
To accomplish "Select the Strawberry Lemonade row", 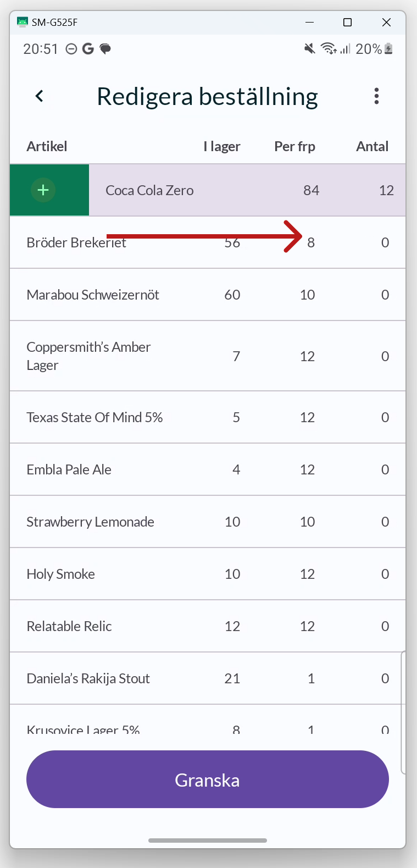I will coord(208,522).
